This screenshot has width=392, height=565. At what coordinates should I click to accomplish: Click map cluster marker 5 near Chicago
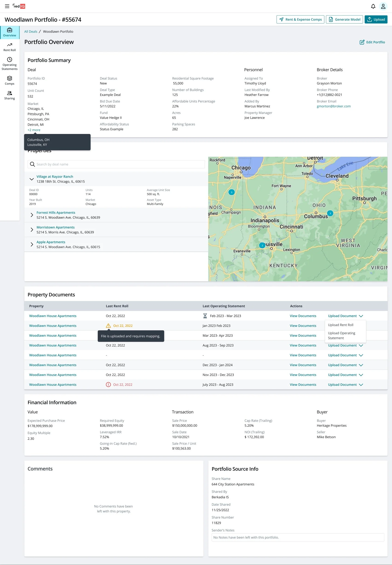[231, 192]
